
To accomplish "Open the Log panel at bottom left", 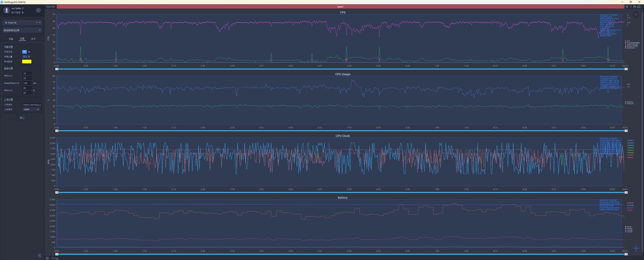I will (56, 258).
